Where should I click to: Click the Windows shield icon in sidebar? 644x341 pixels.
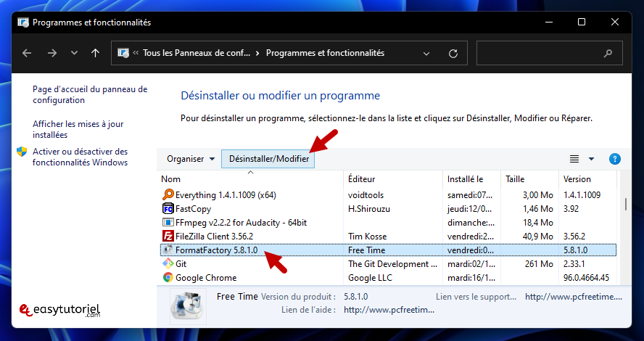pyautogui.click(x=22, y=152)
